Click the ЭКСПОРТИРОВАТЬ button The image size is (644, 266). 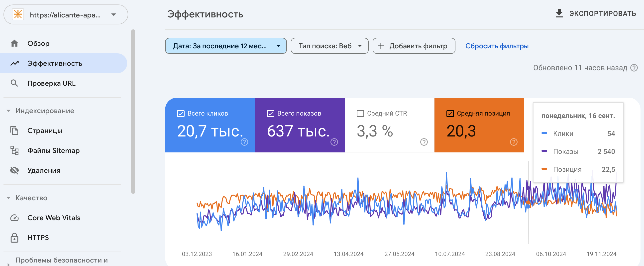click(x=596, y=13)
